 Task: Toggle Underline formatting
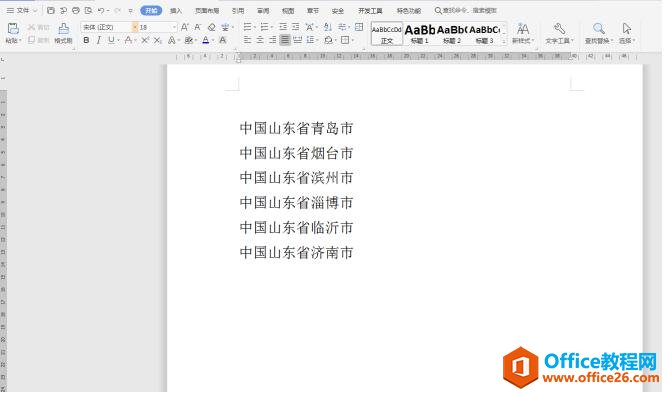coord(111,40)
